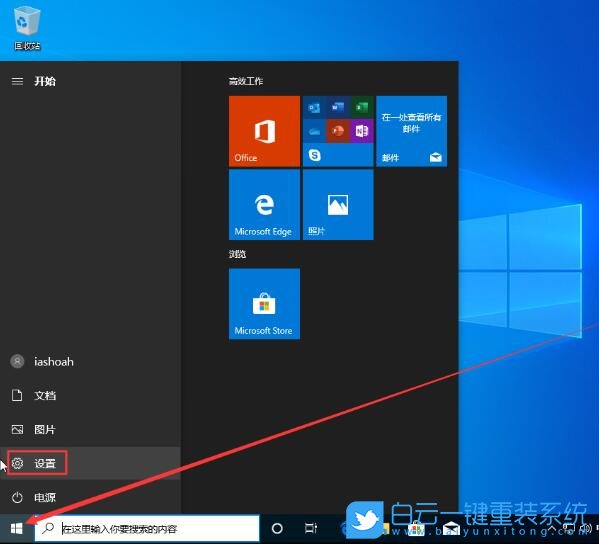599x544 pixels.
Task: Open Task View on the taskbar
Action: click(x=311, y=528)
